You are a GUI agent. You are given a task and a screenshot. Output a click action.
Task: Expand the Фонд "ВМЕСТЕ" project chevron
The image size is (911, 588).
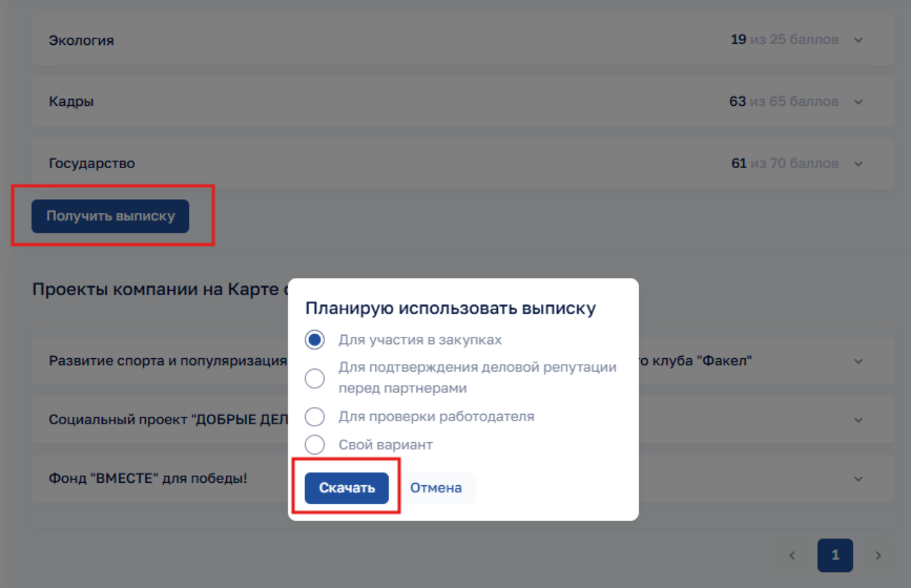[x=858, y=479]
